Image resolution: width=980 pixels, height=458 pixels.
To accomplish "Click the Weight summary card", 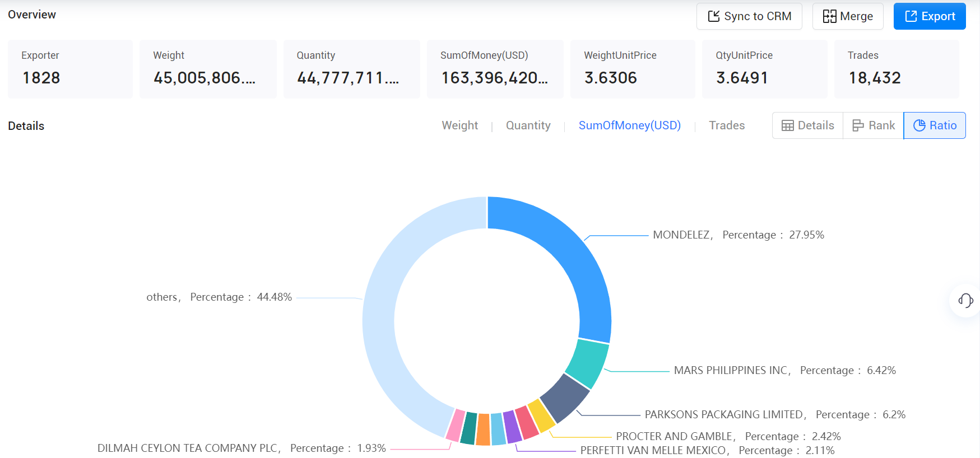I will pos(208,69).
